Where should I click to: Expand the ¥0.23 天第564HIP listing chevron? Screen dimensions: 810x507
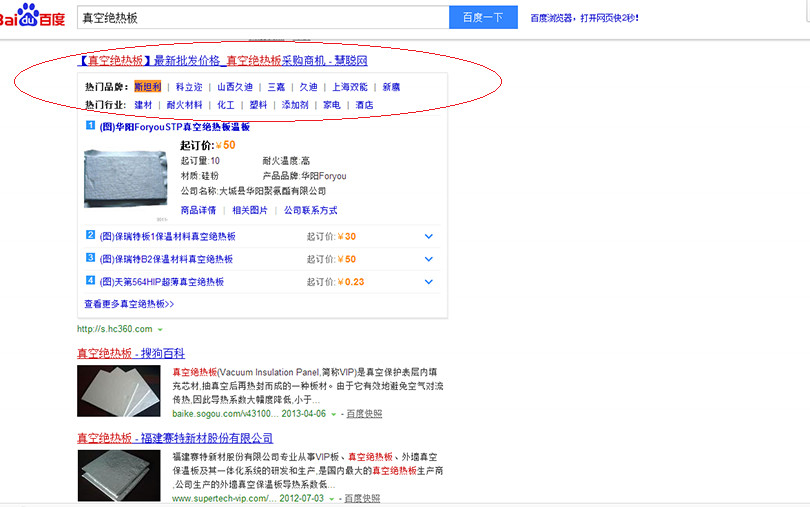pyautogui.click(x=428, y=282)
